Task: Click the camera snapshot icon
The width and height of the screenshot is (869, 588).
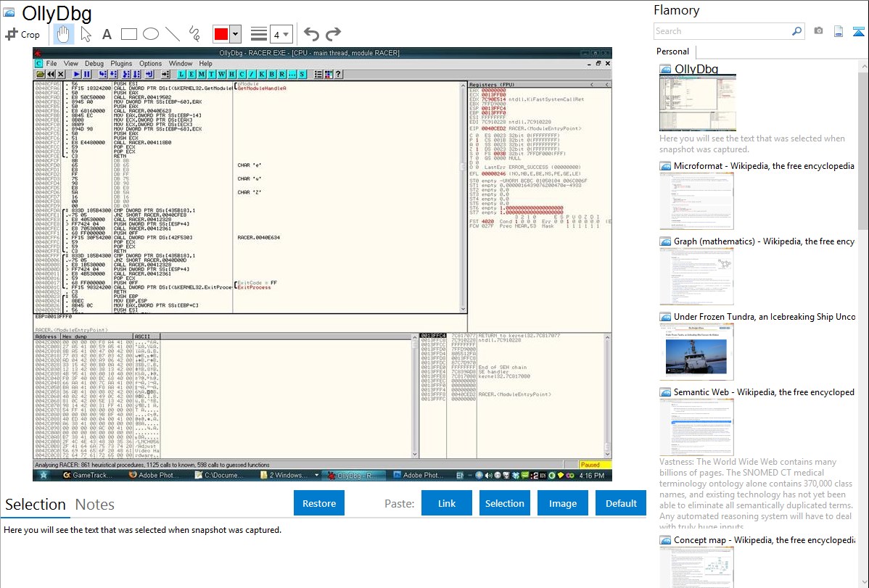Action: point(818,31)
